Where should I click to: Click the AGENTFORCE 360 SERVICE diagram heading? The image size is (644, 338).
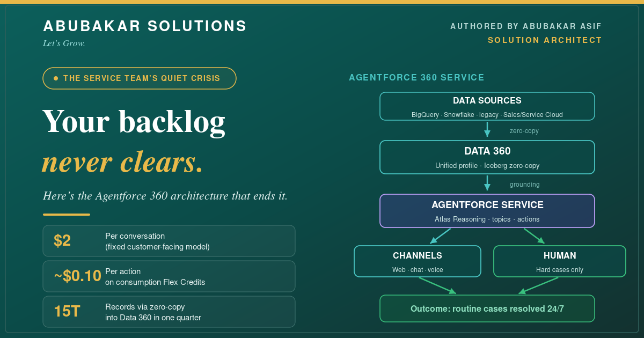(x=416, y=78)
